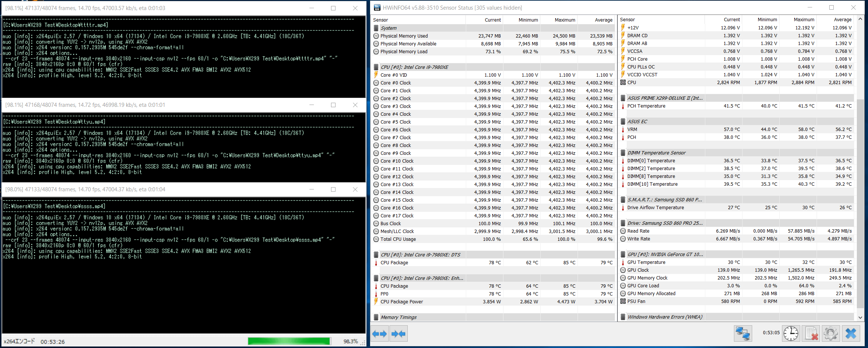Image resolution: width=868 pixels, height=348 pixels.
Task: Click the HWiNFO64 title bar app icon
Action: coord(377,7)
